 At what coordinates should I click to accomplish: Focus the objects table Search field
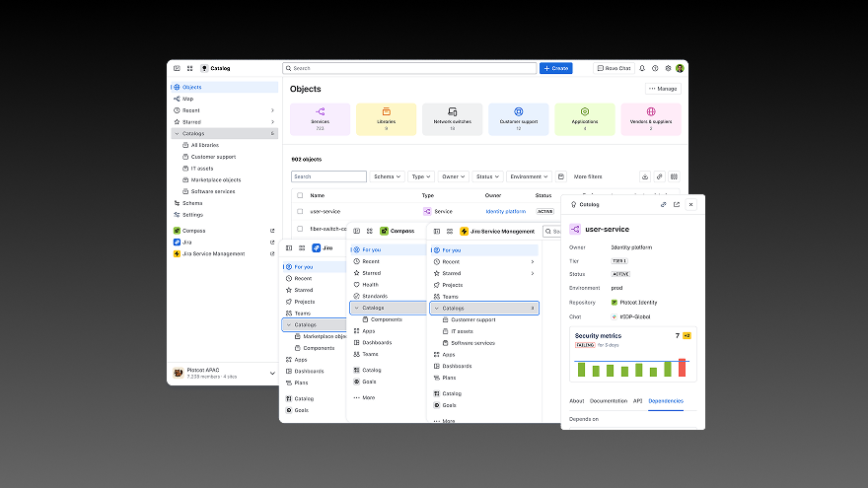(328, 176)
